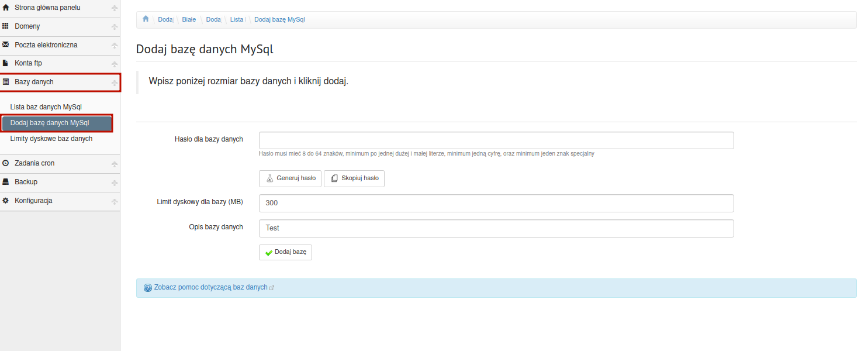This screenshot has height=351, width=868.
Task: Click the envelope icon beside Poczta elektroniczna
Action: 6,44
